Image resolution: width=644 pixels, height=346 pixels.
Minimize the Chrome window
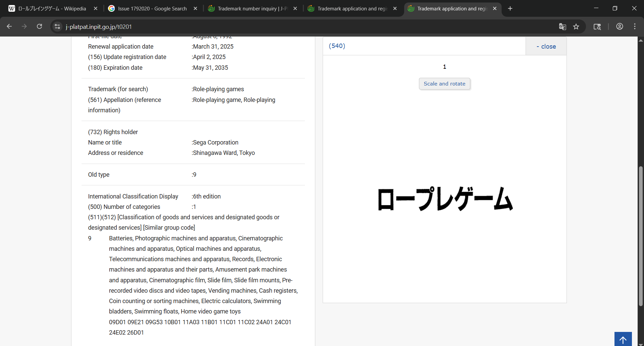596,8
